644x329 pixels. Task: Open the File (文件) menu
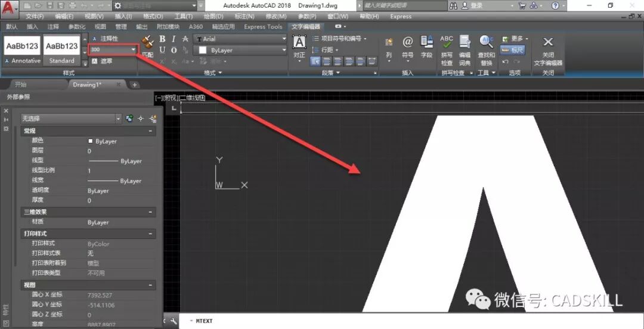click(x=35, y=17)
